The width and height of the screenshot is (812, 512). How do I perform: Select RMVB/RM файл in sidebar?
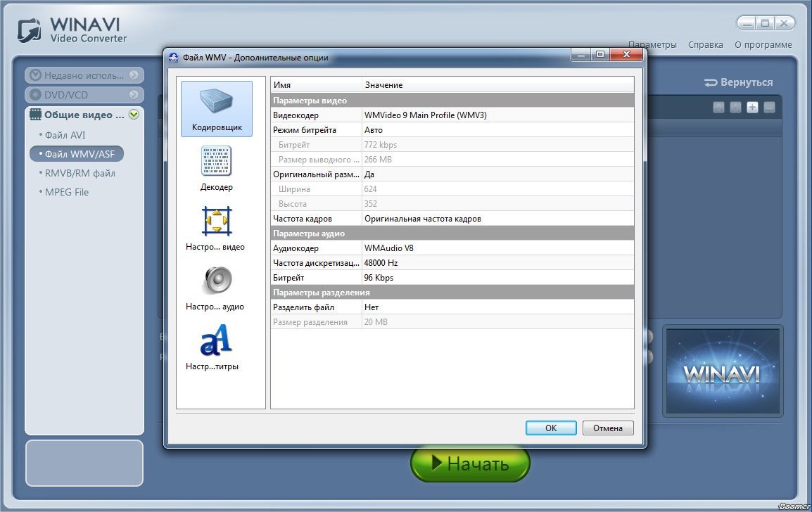coord(80,173)
